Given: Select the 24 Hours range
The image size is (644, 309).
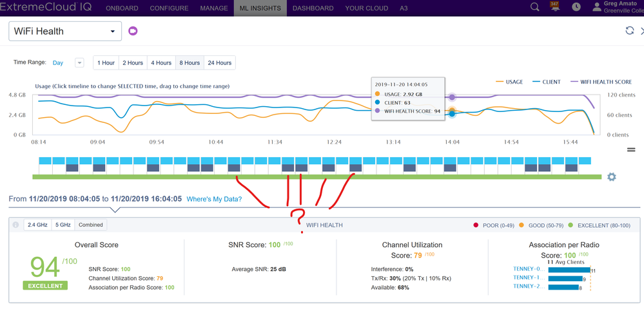Looking at the screenshot, I should tap(220, 63).
